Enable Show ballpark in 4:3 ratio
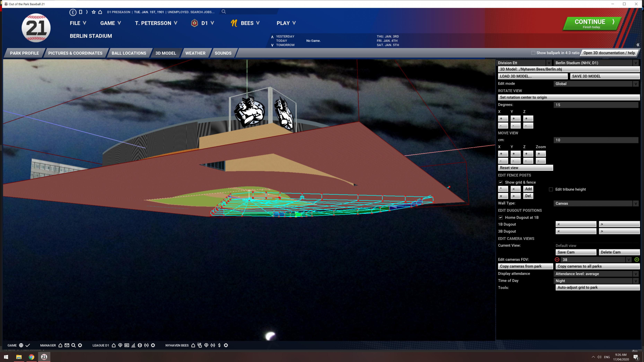 (533, 53)
